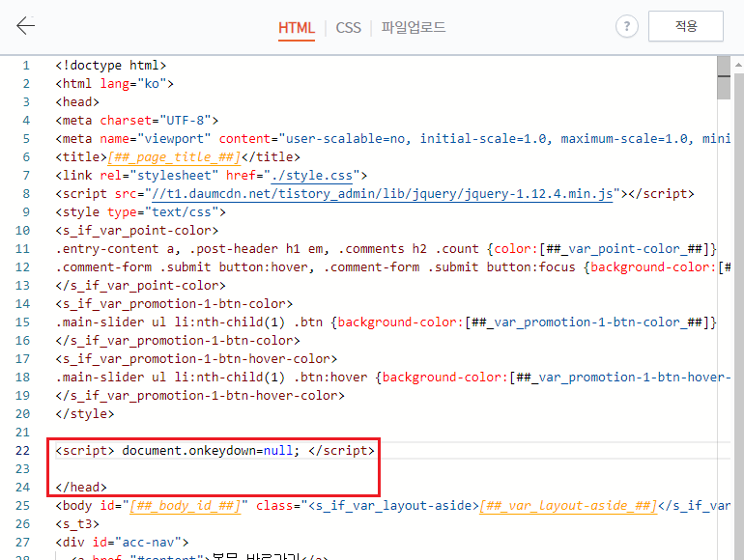Click the code editor vertical scrollbar thumb

724,78
